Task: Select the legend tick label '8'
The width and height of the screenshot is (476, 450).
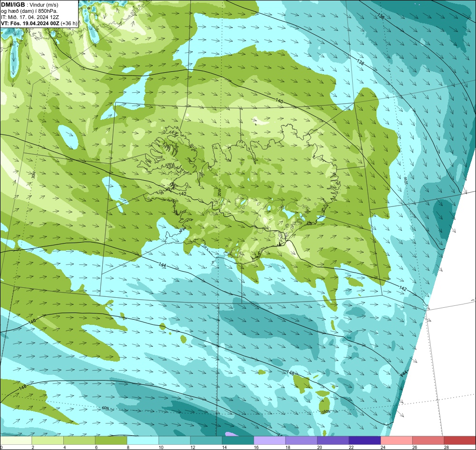Action: tap(128, 447)
